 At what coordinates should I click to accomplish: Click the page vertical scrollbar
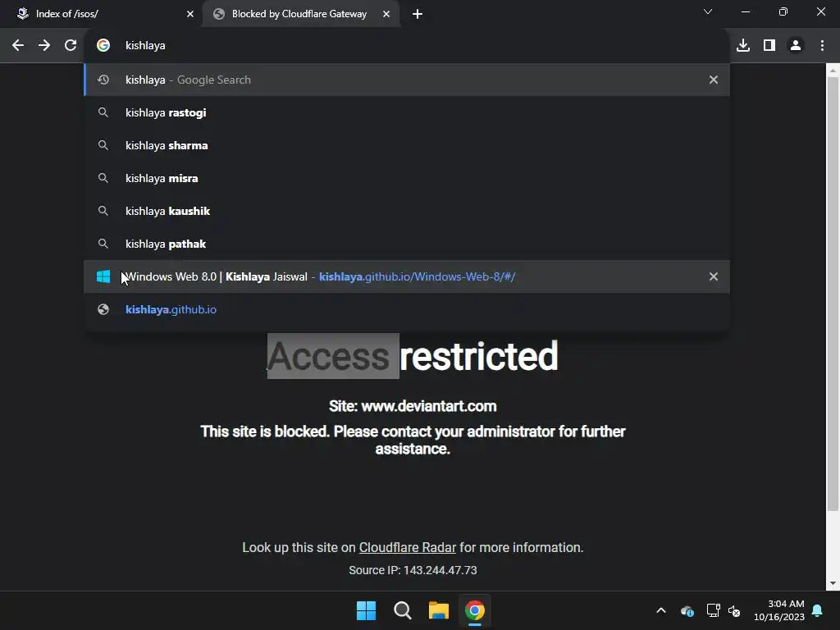click(x=833, y=294)
